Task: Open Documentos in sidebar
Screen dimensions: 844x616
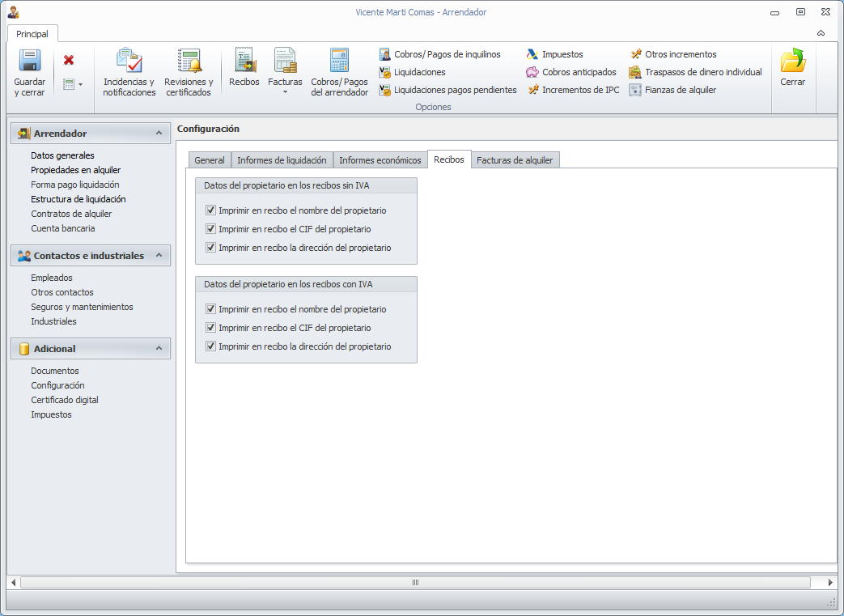Action: [x=55, y=371]
